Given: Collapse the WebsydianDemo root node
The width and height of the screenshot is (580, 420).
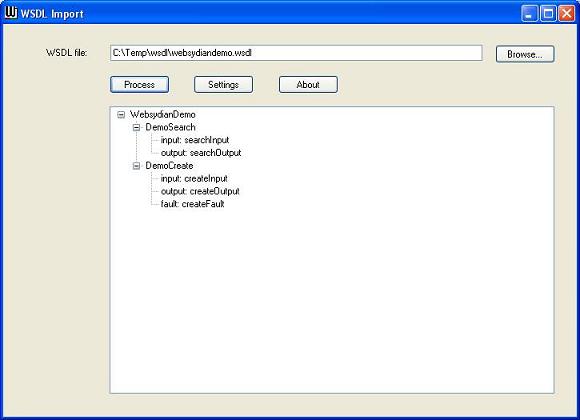Looking at the screenshot, I should [x=121, y=115].
